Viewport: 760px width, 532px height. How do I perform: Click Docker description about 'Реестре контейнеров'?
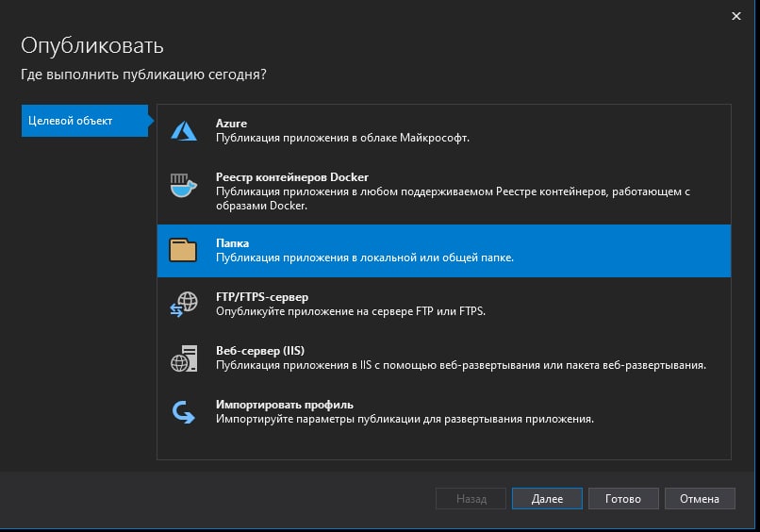click(x=453, y=198)
